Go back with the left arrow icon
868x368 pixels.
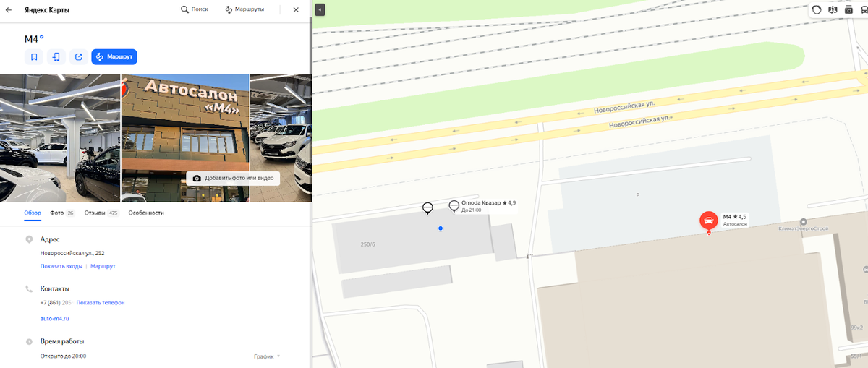[x=9, y=9]
